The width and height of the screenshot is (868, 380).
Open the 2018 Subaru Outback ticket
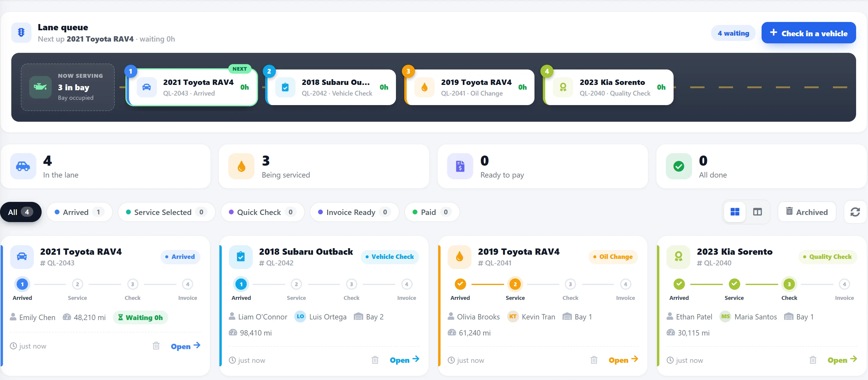tap(405, 360)
